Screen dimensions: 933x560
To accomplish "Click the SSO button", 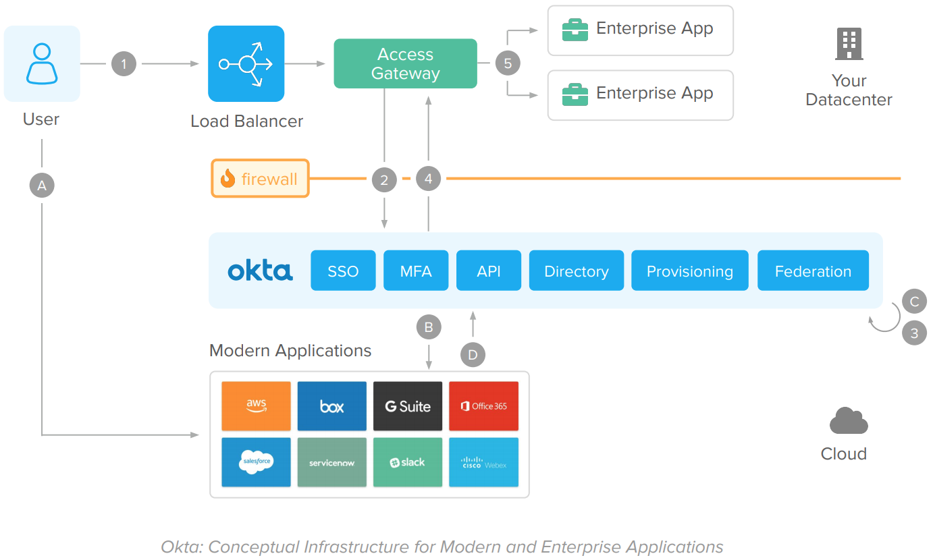I will pos(343,271).
